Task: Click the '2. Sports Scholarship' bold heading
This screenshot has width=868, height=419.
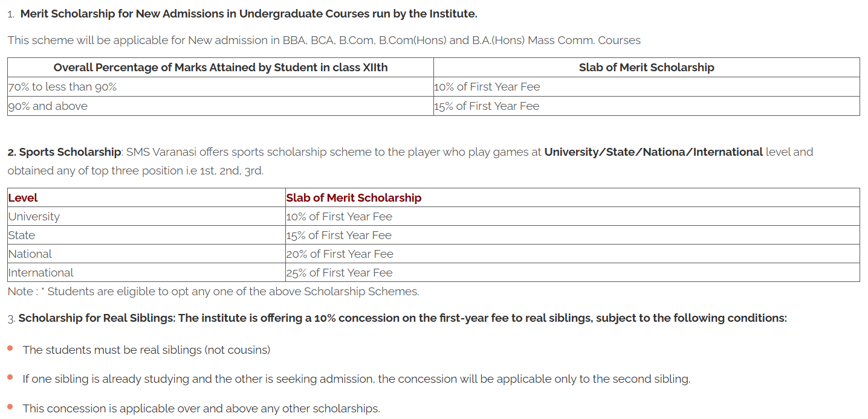Action: click(65, 152)
